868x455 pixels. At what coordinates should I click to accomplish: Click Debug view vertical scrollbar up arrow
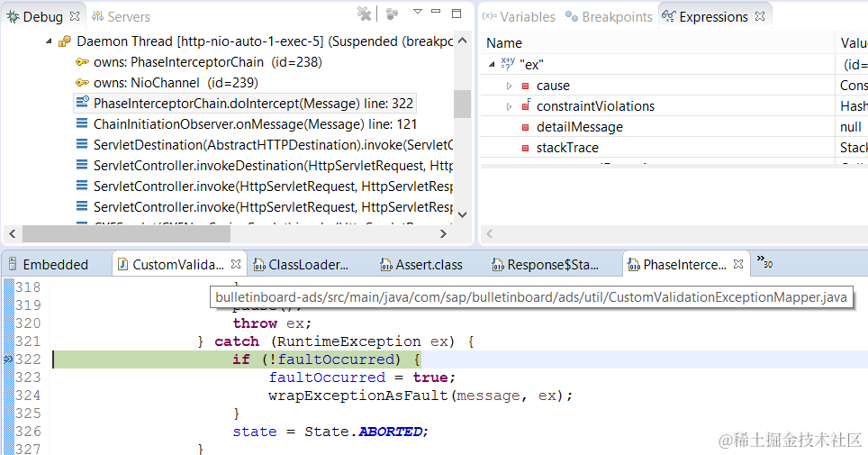(x=463, y=41)
